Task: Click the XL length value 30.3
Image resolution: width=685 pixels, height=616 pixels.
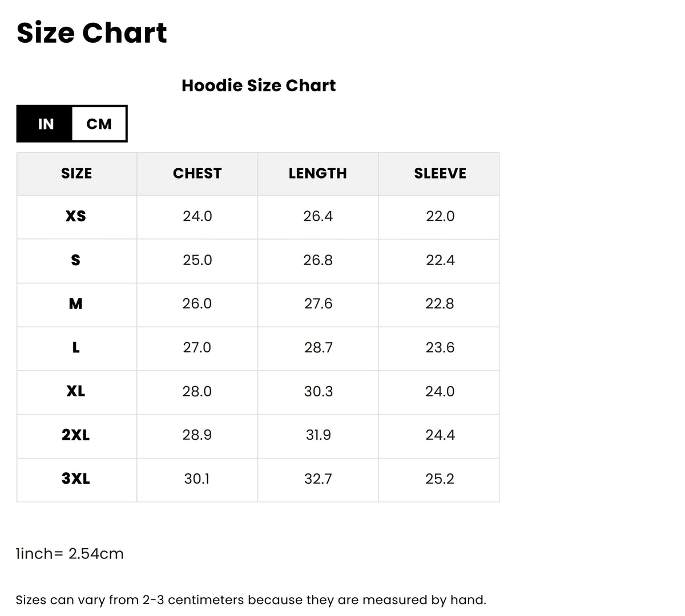Action: (318, 391)
